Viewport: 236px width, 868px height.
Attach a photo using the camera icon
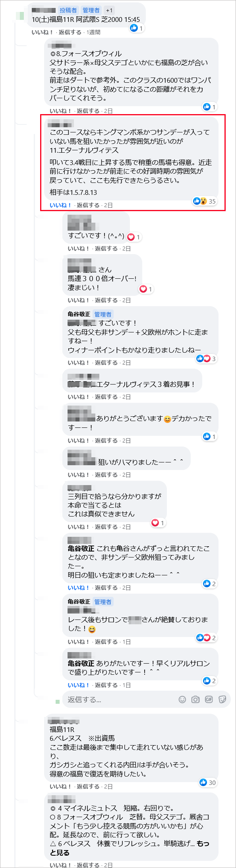pos(195,699)
